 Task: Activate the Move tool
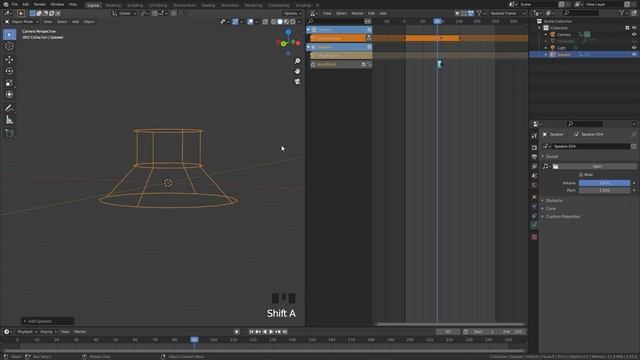[x=9, y=60]
